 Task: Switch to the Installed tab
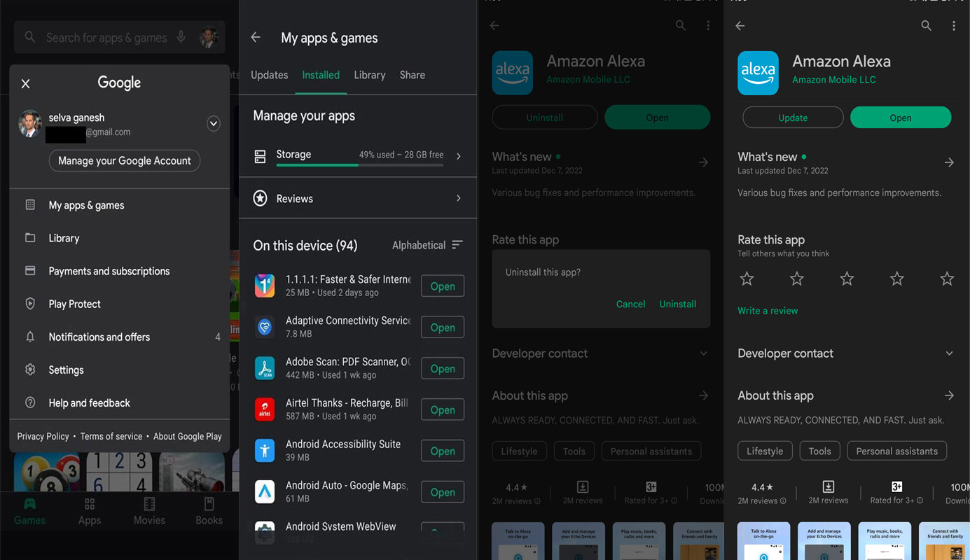[x=321, y=75]
